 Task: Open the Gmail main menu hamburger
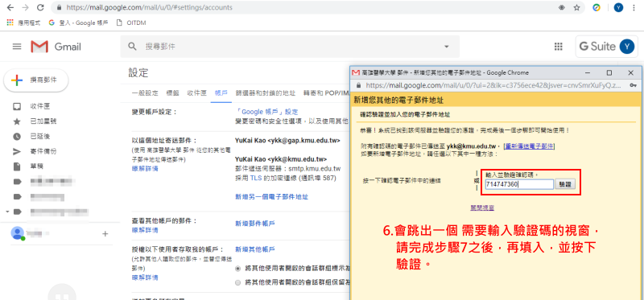(x=17, y=47)
